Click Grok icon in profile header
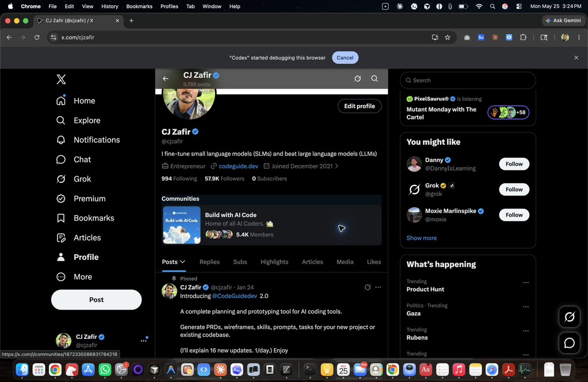This screenshot has width=588, height=382. click(x=358, y=78)
